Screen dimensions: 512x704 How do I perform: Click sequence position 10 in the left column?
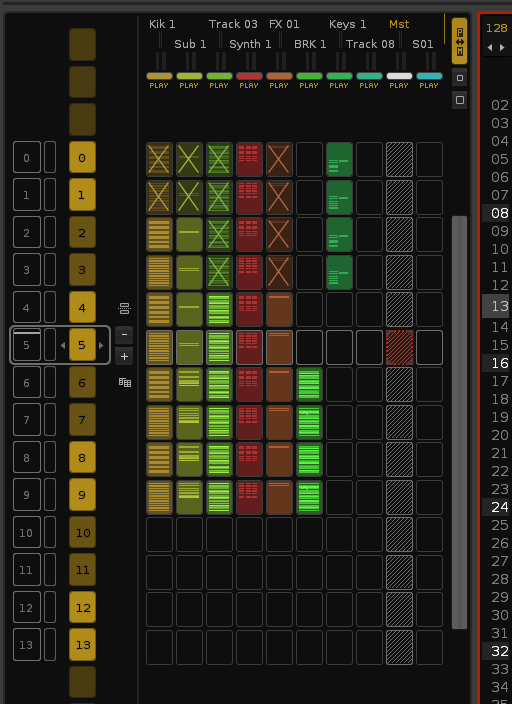[26, 532]
